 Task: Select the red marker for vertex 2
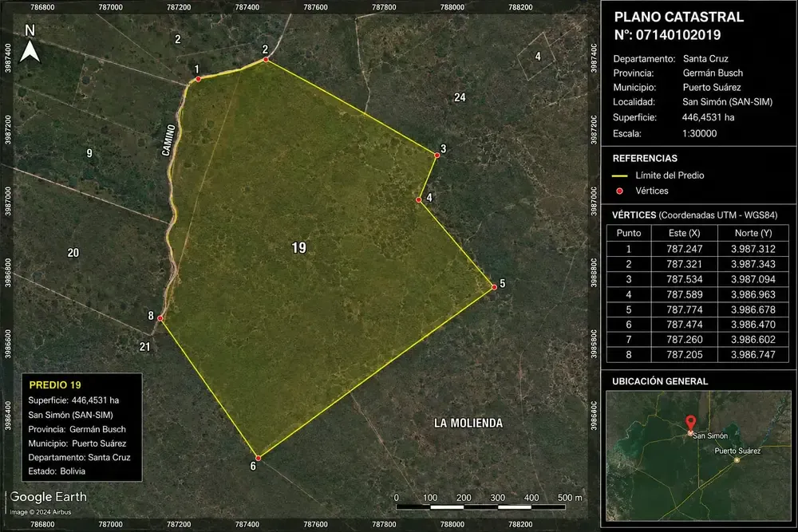266,60
